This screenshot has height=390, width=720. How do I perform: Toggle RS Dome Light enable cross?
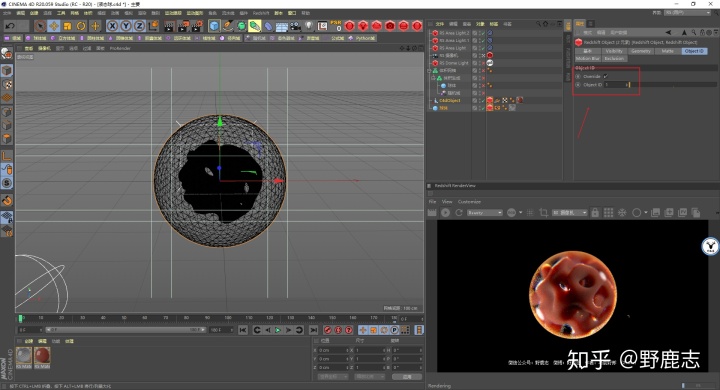483,63
